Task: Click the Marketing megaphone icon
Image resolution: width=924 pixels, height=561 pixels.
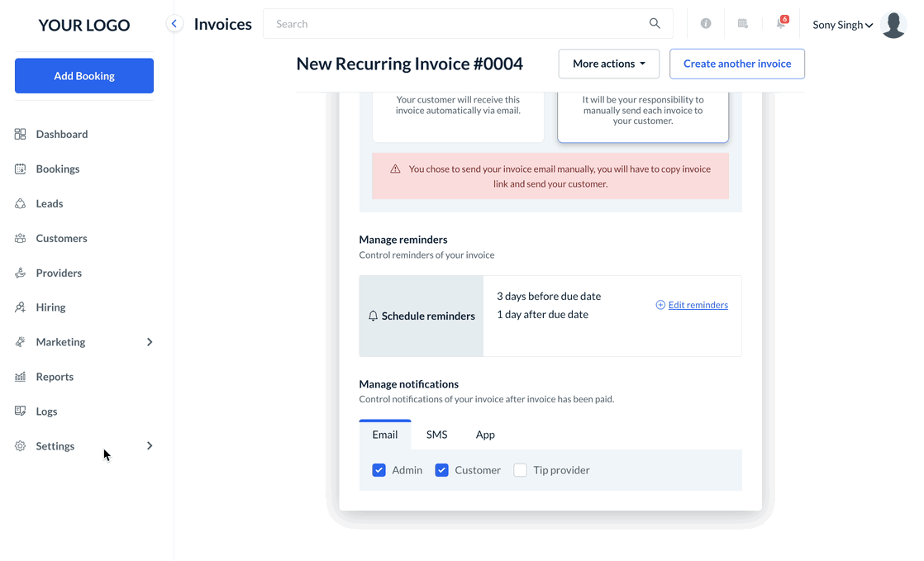Action: pos(20,342)
